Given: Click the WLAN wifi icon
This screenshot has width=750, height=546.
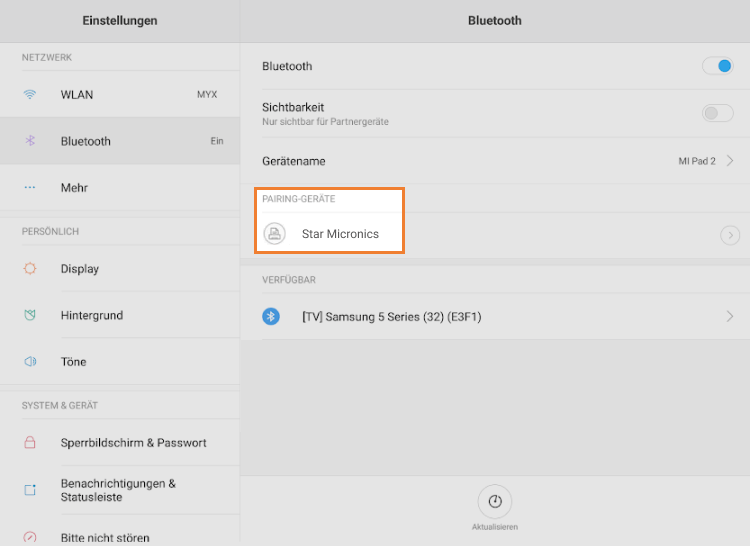Looking at the screenshot, I should 30,95.
